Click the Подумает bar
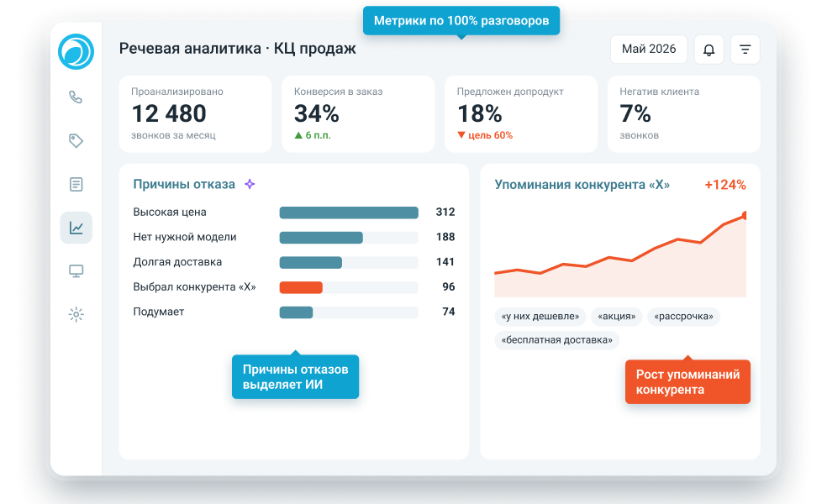 coord(296,312)
